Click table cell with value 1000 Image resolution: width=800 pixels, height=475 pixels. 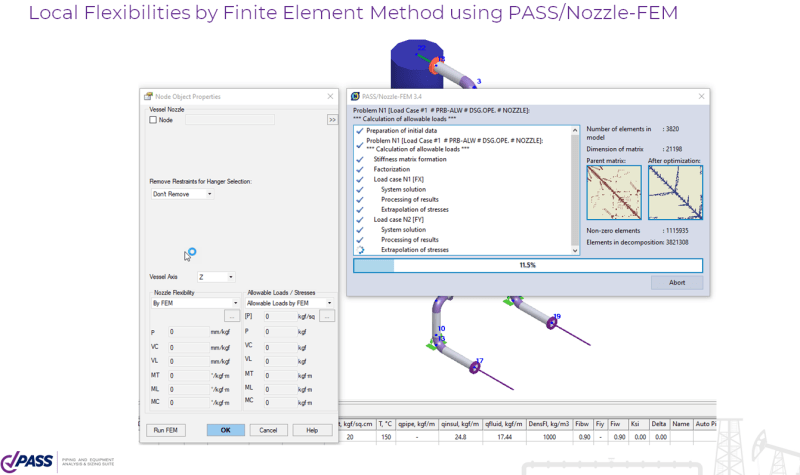point(548,437)
